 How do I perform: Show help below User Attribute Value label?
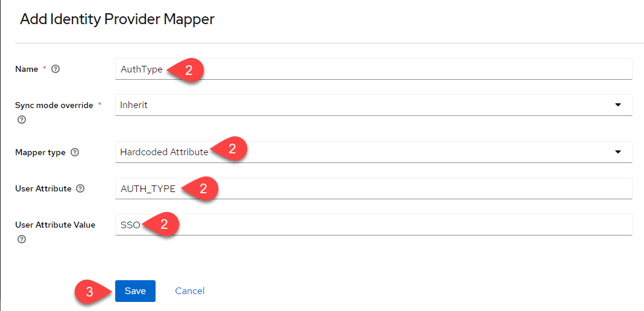[x=22, y=239]
